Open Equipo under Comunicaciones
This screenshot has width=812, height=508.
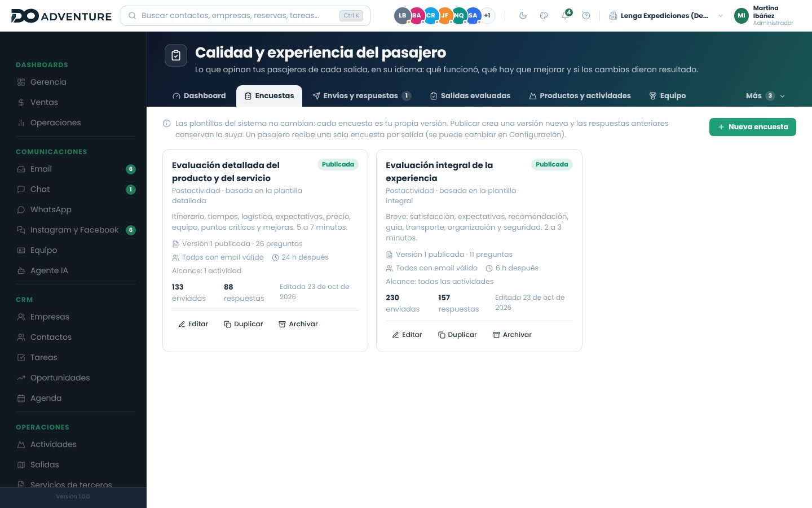pos(76,250)
